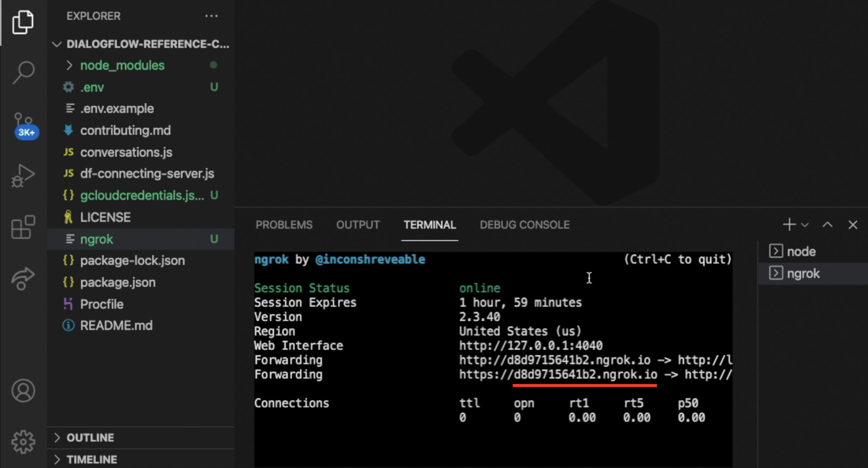Click the version value 2.3.40
Viewport: 868px width, 468px height.
coord(480,316)
